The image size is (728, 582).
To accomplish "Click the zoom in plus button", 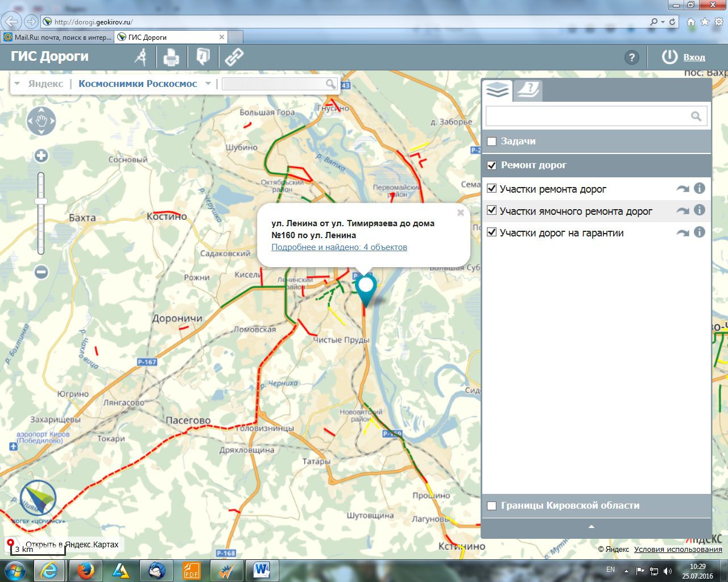I will pyautogui.click(x=41, y=156).
